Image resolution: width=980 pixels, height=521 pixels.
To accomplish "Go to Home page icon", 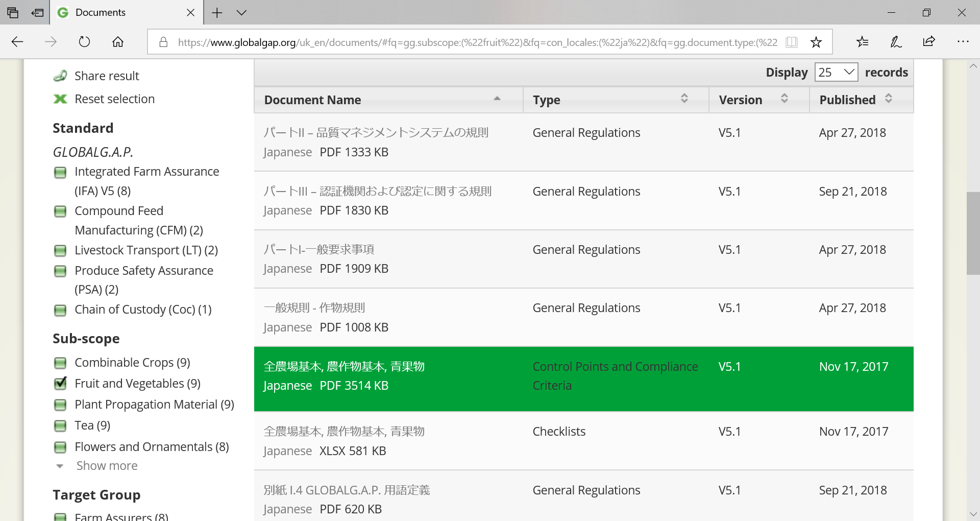I will click(x=118, y=42).
